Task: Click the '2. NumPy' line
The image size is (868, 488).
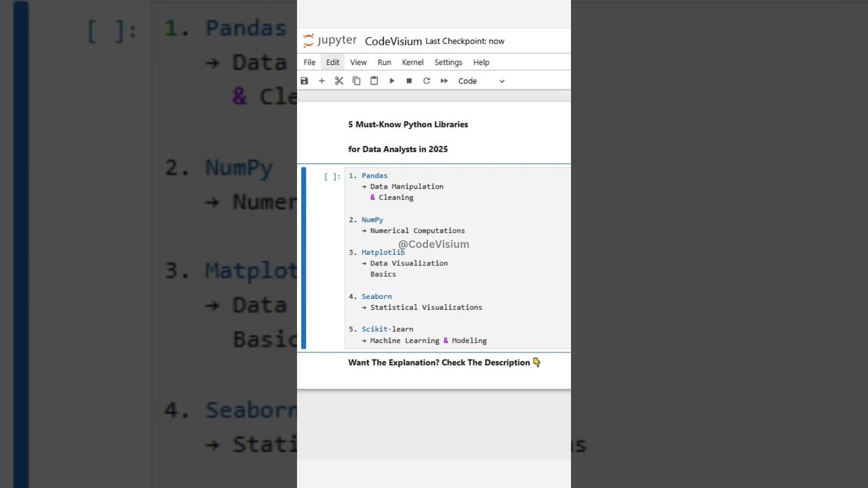Action: (366, 220)
